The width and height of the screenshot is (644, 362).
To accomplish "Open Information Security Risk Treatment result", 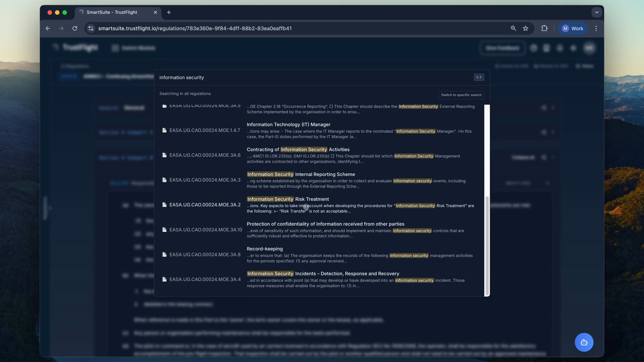I will pyautogui.click(x=288, y=199).
